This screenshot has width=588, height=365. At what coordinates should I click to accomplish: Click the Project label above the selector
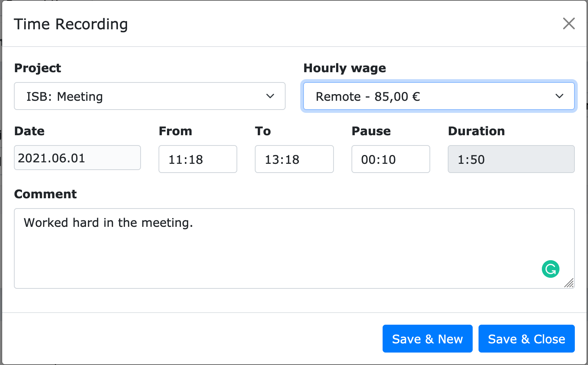tap(37, 68)
